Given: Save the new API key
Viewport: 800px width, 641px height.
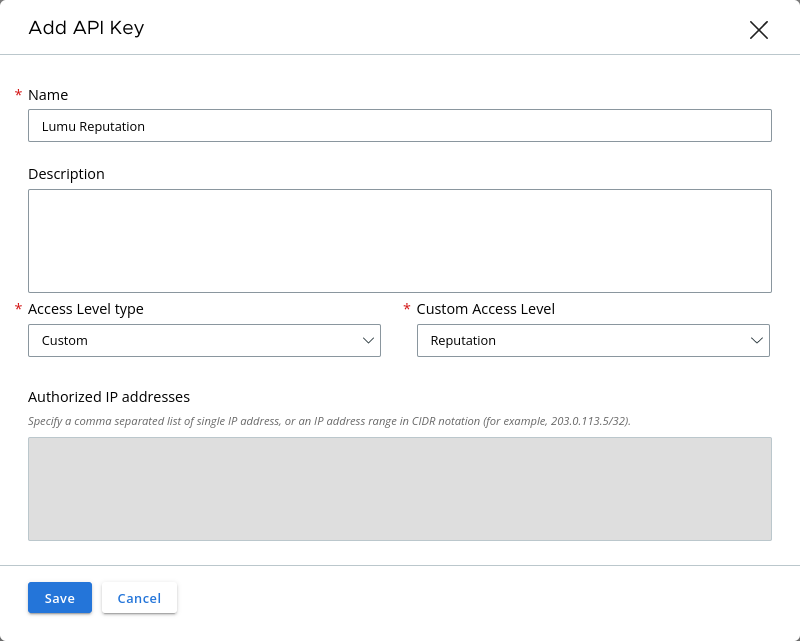Looking at the screenshot, I should click(x=60, y=598).
